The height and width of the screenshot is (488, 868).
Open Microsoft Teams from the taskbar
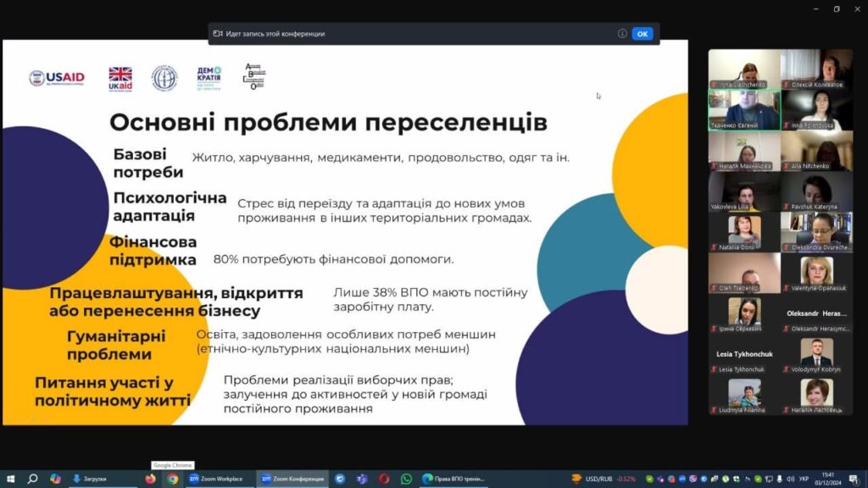coord(362,479)
